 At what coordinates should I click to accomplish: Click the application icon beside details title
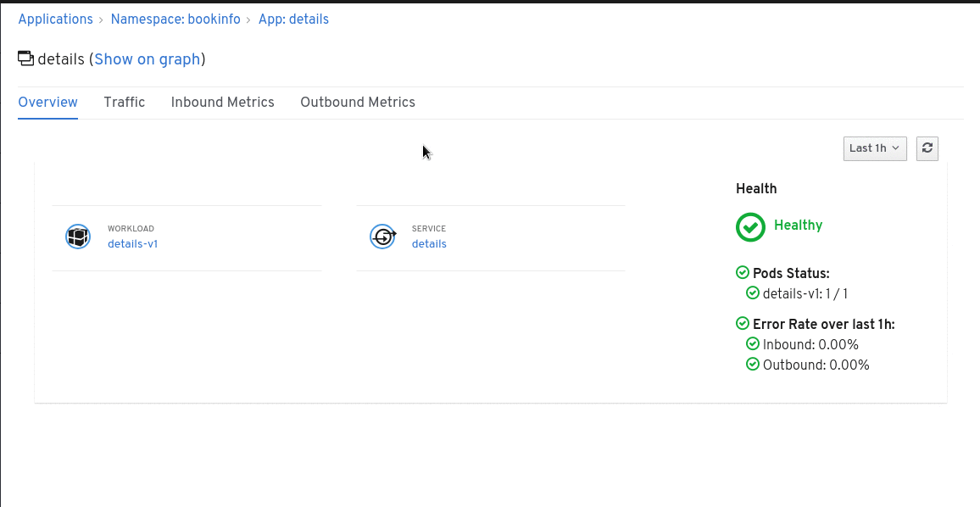coord(25,58)
